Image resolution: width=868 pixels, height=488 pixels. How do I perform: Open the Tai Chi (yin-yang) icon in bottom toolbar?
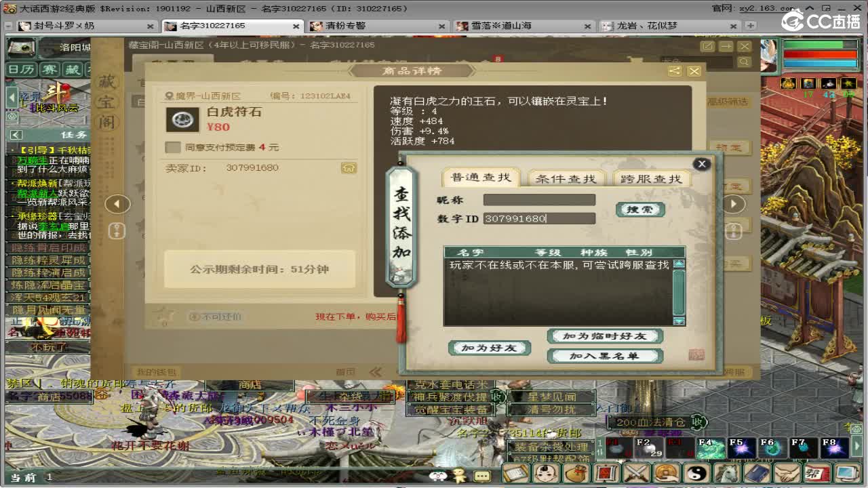click(697, 474)
